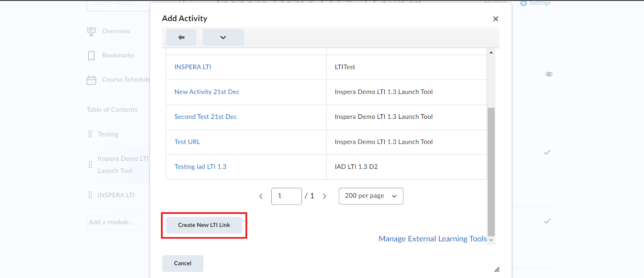Image resolution: width=644 pixels, height=278 pixels.
Task: Toggle the eye visibility icon on background page
Action: coord(549,74)
